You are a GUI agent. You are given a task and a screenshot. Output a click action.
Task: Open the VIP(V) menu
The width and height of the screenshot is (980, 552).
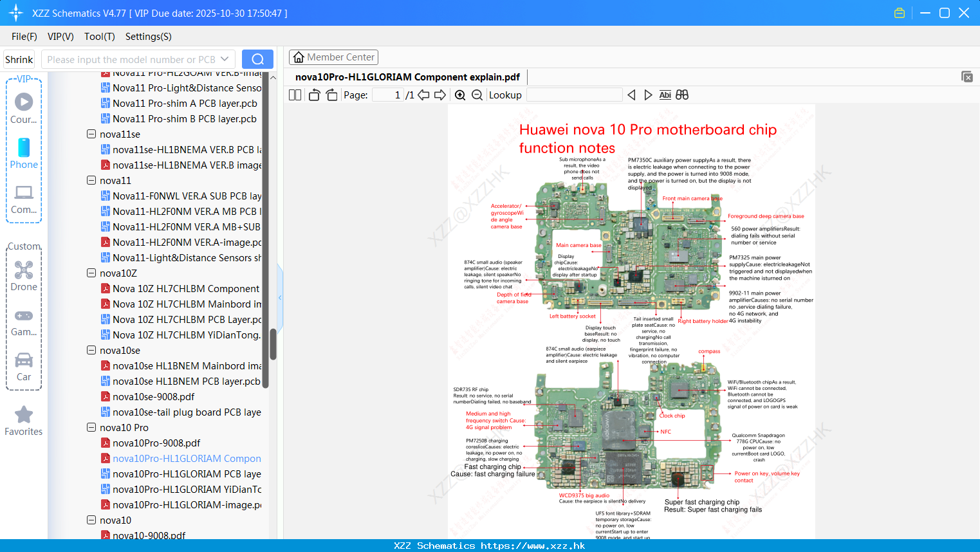[60, 37]
